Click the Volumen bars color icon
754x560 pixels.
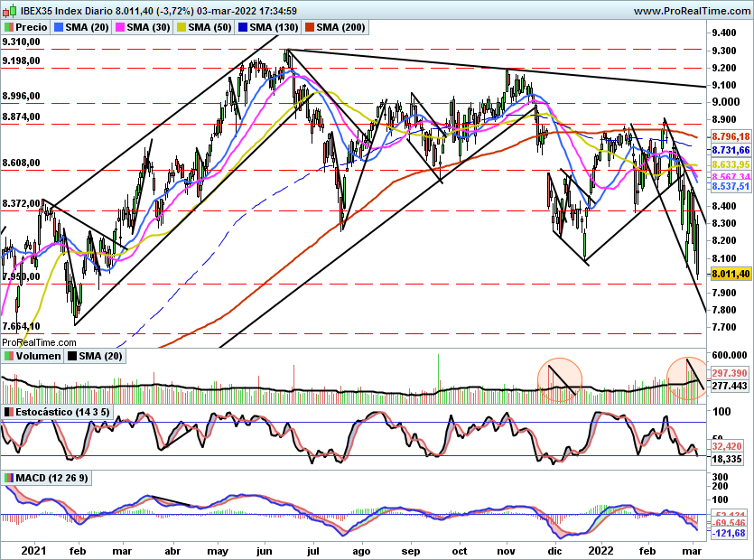(9, 357)
